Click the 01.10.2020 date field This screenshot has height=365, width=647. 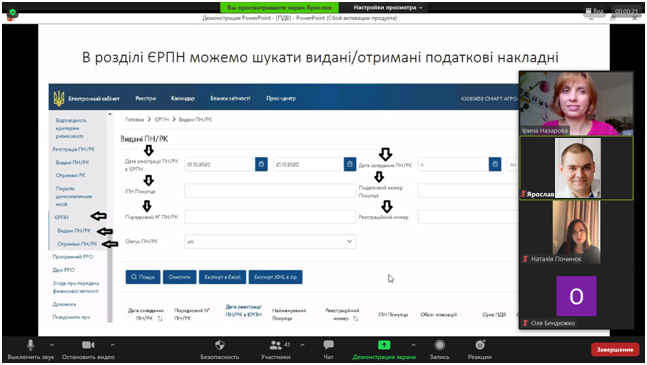pos(220,164)
